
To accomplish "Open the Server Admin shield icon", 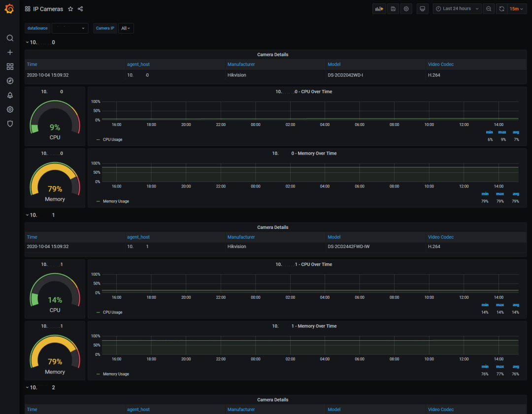I will tap(10, 124).
